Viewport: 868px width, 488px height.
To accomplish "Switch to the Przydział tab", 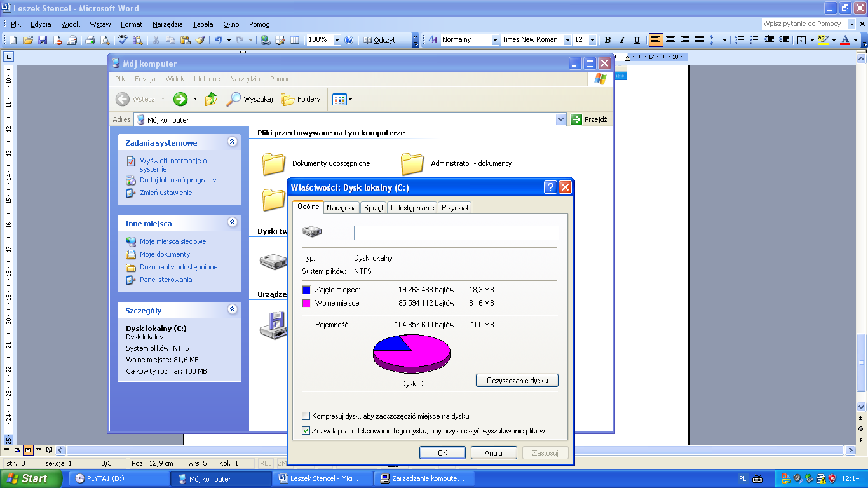I will 455,208.
